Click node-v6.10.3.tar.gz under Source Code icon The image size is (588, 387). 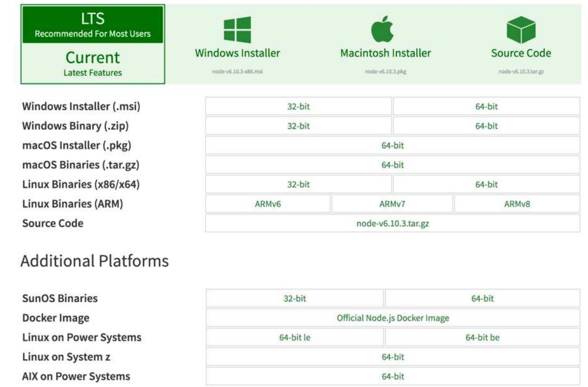[x=521, y=72]
